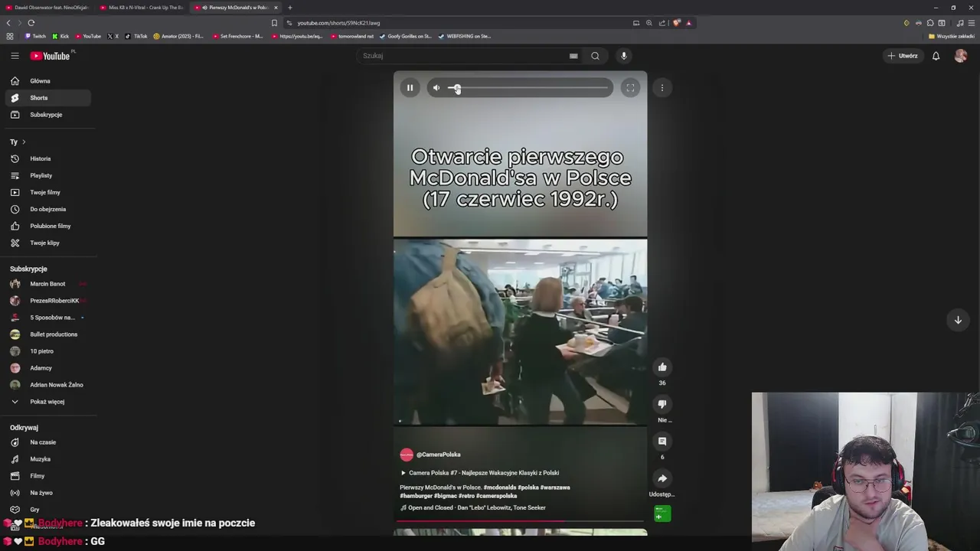Open Do obejrzenia watch later
The image size is (980, 551).
(47, 209)
